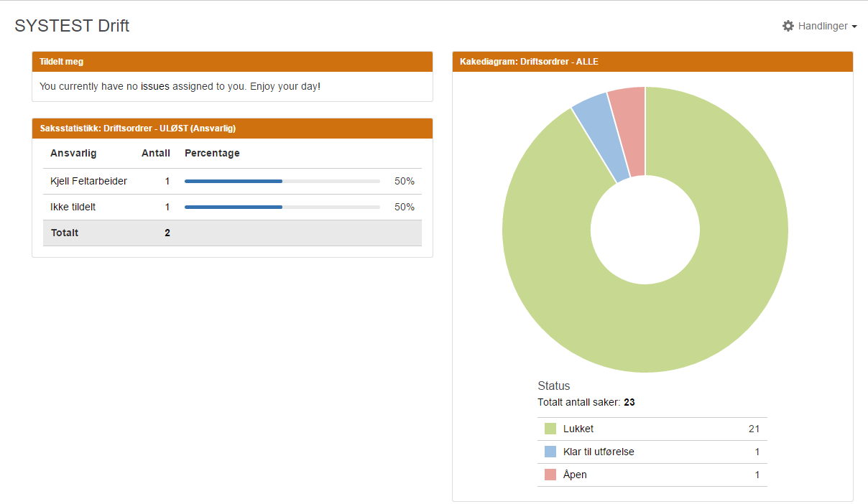Viewport: 868px width, 504px height.
Task: Click the red Åpen legend swatch
Action: [x=550, y=475]
